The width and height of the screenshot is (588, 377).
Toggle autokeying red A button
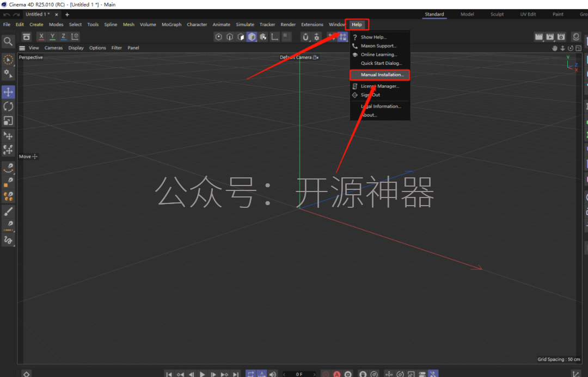click(337, 374)
